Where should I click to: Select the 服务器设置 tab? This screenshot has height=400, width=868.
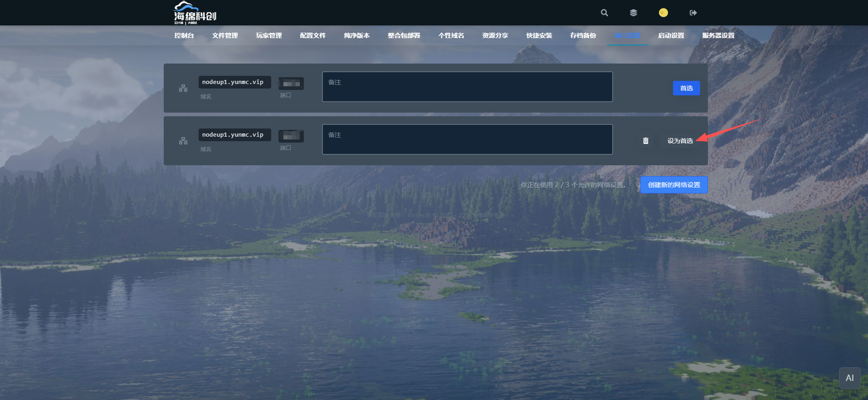(x=718, y=35)
